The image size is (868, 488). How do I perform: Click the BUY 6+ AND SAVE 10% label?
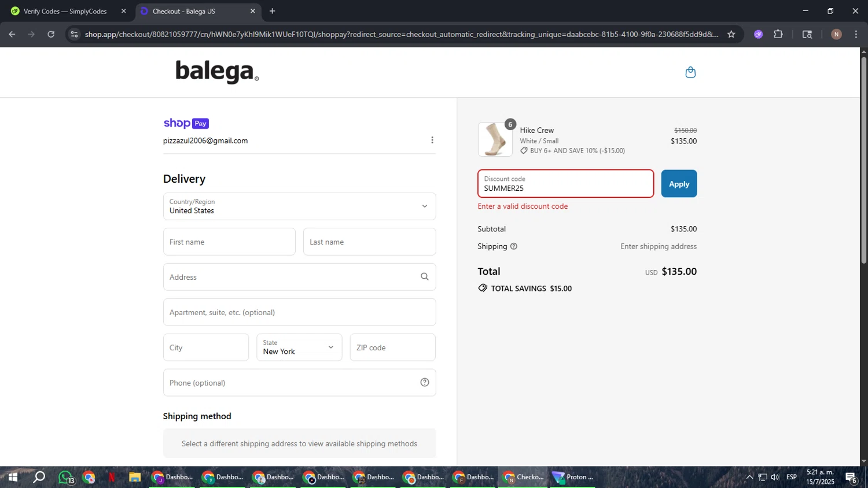tap(572, 151)
